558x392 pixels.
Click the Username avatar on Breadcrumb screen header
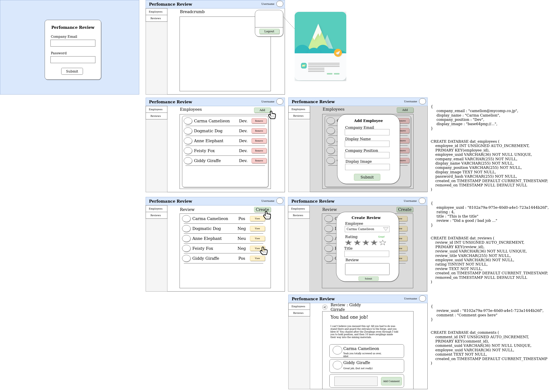pos(280,4)
